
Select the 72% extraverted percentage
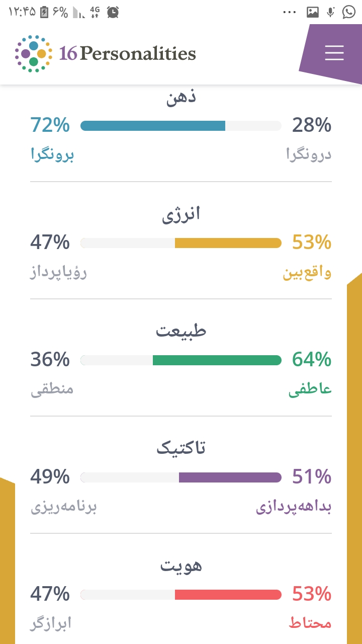pyautogui.click(x=50, y=125)
